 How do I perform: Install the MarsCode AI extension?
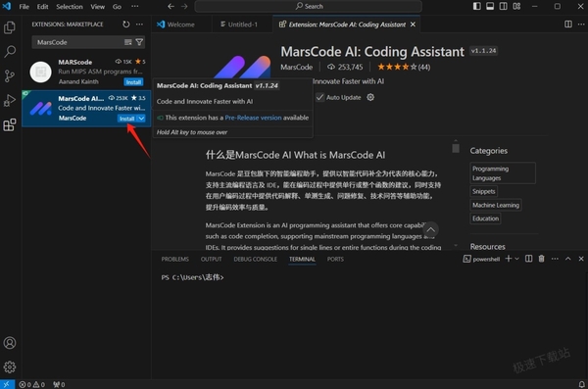126,119
